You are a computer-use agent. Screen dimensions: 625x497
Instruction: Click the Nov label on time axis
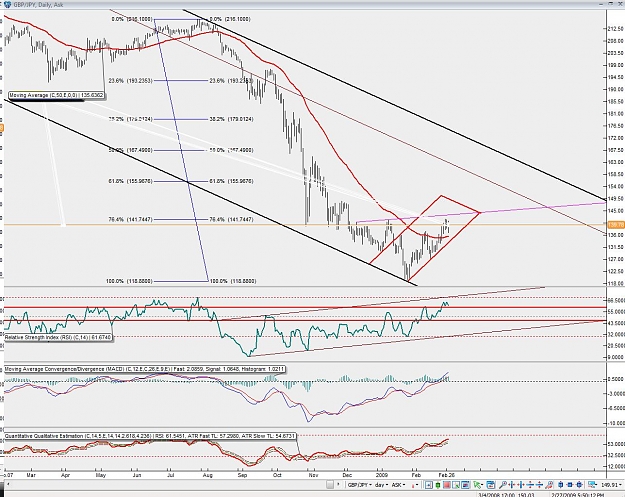313,475
